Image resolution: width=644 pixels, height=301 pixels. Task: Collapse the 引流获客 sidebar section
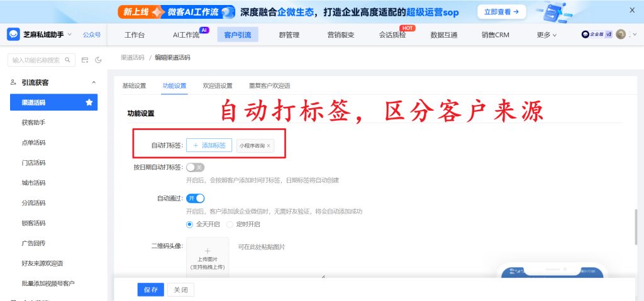click(x=94, y=82)
